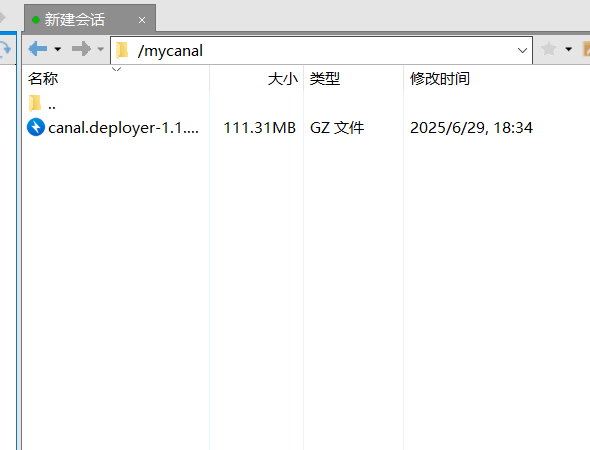Click the folder icon in address bar
Viewport: 590px width, 450px height.
click(x=122, y=50)
